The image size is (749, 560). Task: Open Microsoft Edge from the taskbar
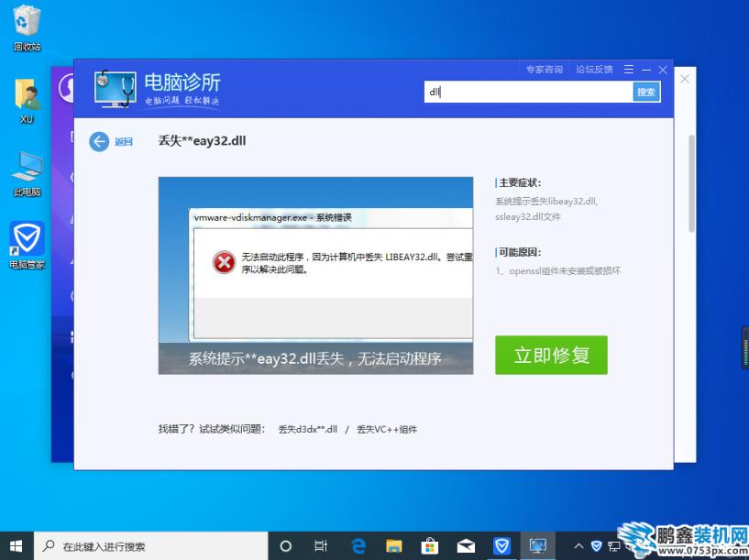tap(358, 546)
